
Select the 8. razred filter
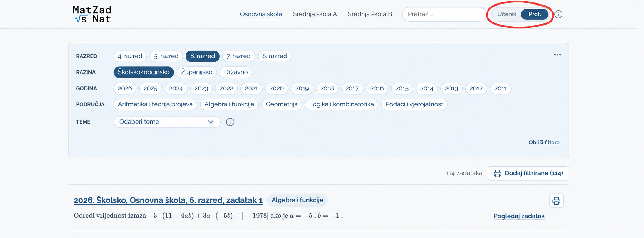coord(275,56)
